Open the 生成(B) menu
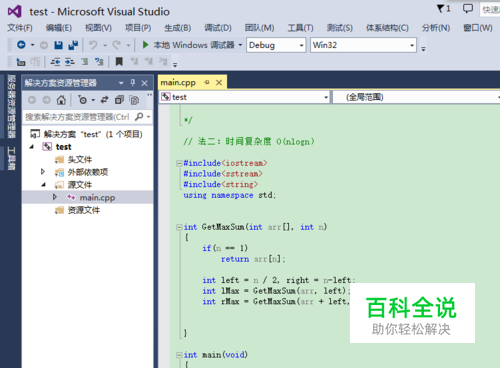500x368 pixels. coord(178,28)
